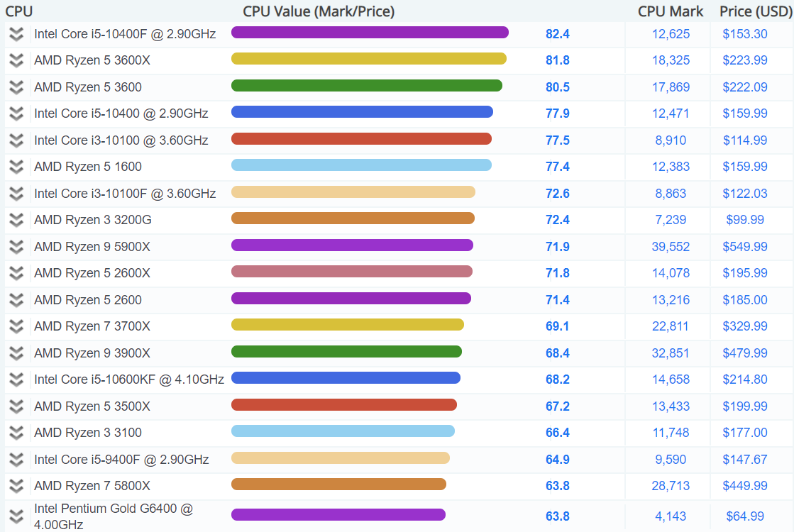Click the CPU column header
This screenshot has height=532, width=794.
tap(18, 11)
